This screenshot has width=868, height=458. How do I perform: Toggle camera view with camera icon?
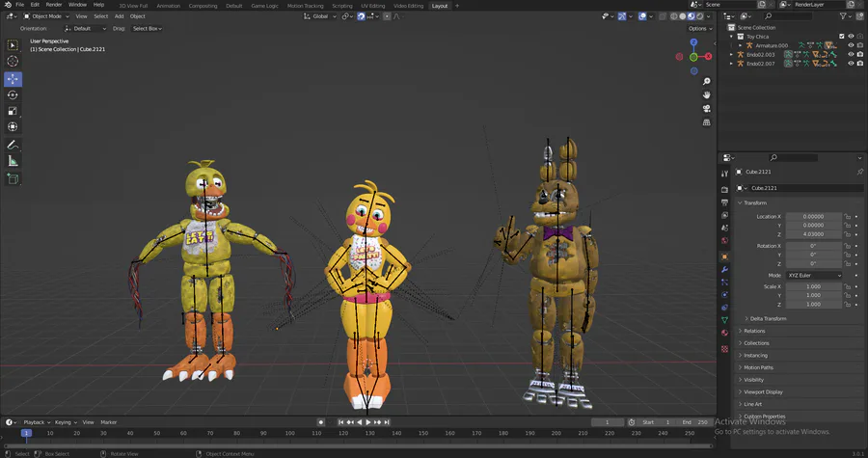[706, 108]
